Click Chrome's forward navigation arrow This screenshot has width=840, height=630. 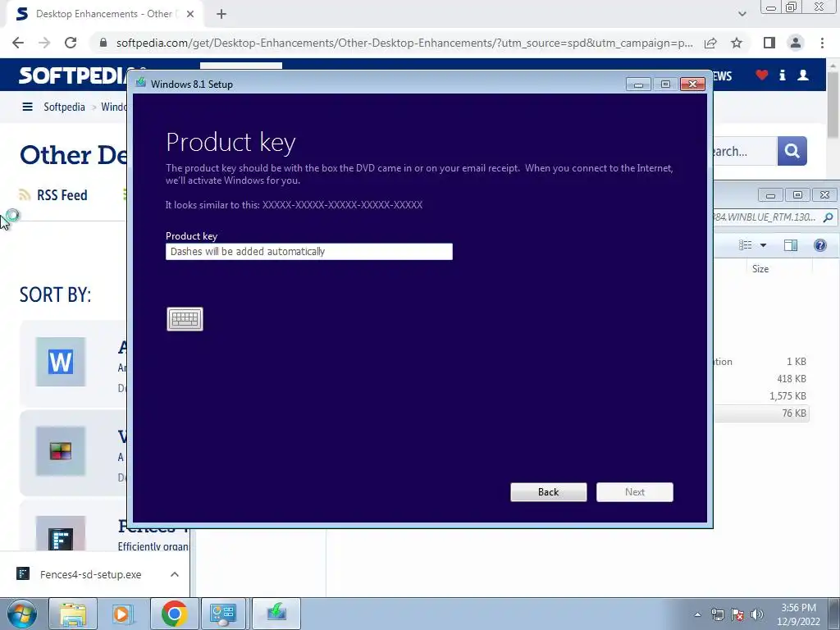coord(44,43)
